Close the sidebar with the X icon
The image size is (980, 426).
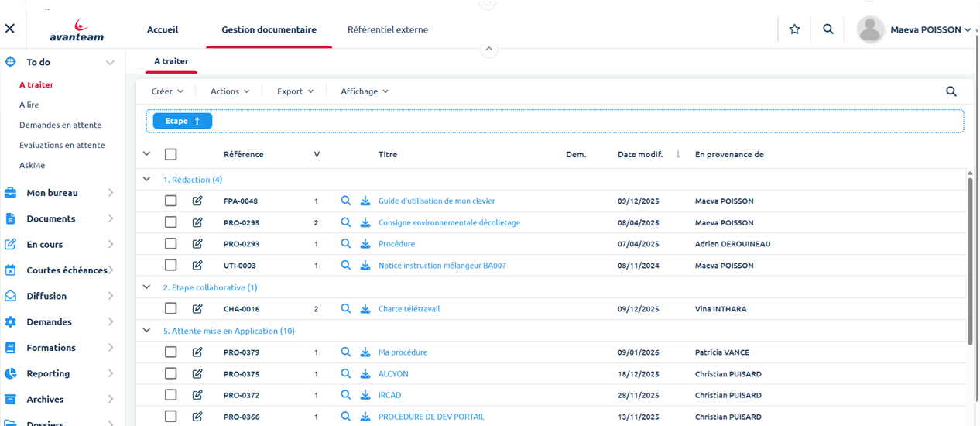10,29
